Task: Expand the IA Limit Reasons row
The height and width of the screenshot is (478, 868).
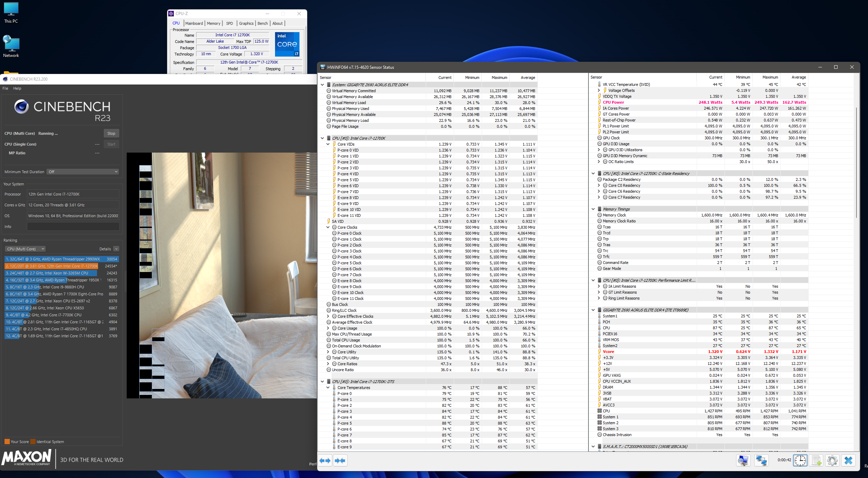Action: tap(599, 286)
